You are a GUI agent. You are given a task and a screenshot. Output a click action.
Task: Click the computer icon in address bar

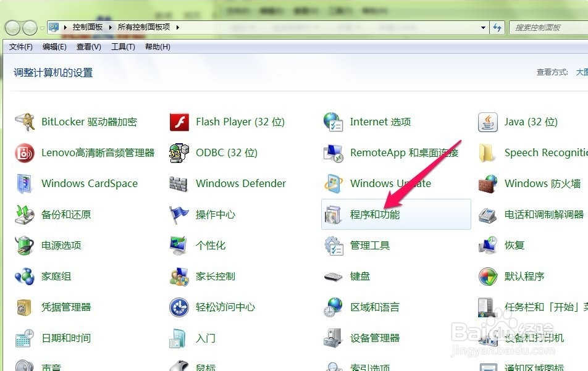pyautogui.click(x=54, y=27)
